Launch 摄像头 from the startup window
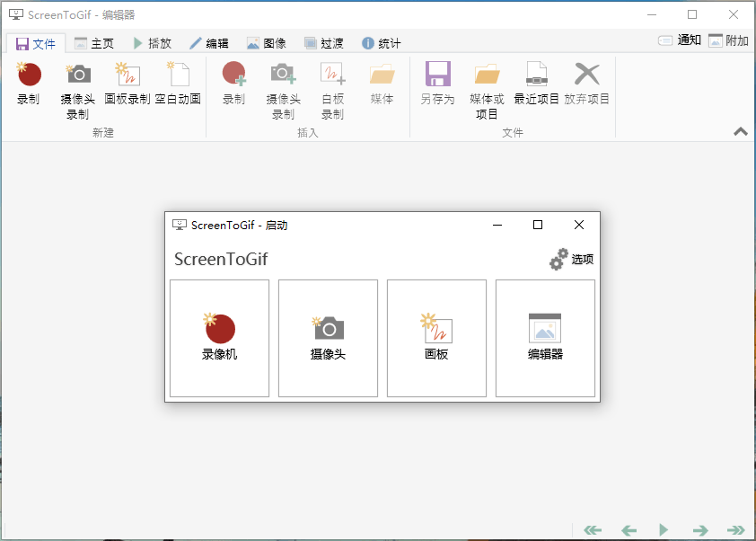 (328, 338)
